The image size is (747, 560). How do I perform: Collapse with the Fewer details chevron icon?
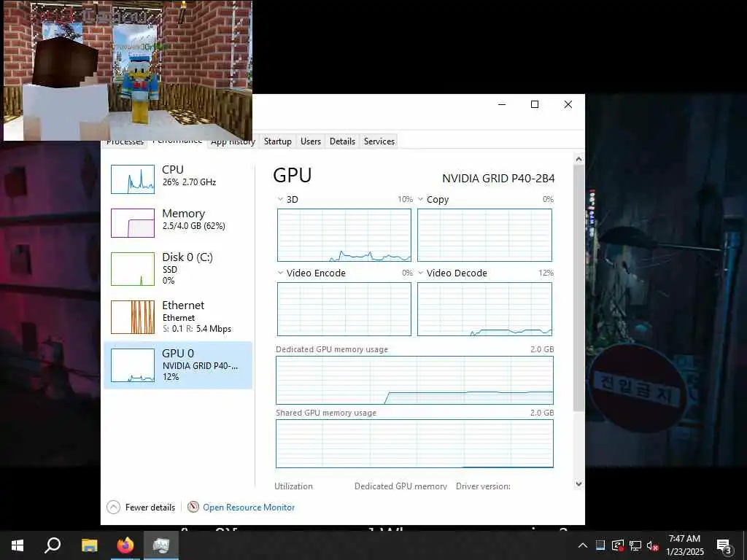coord(113,507)
